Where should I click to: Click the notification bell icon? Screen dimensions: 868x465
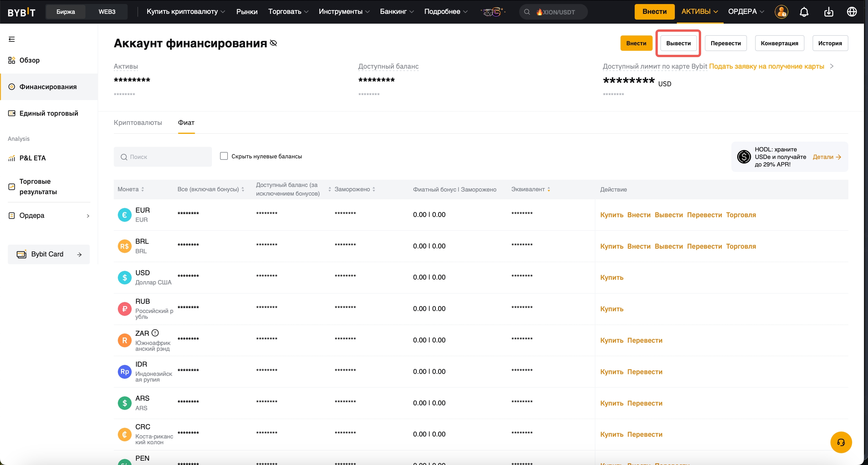[x=804, y=12]
